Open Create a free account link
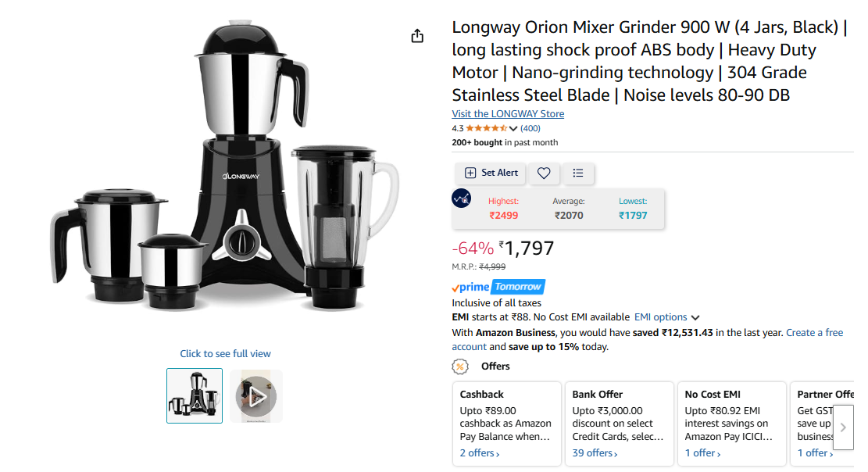Image resolution: width=868 pixels, height=472 pixels. click(x=647, y=340)
